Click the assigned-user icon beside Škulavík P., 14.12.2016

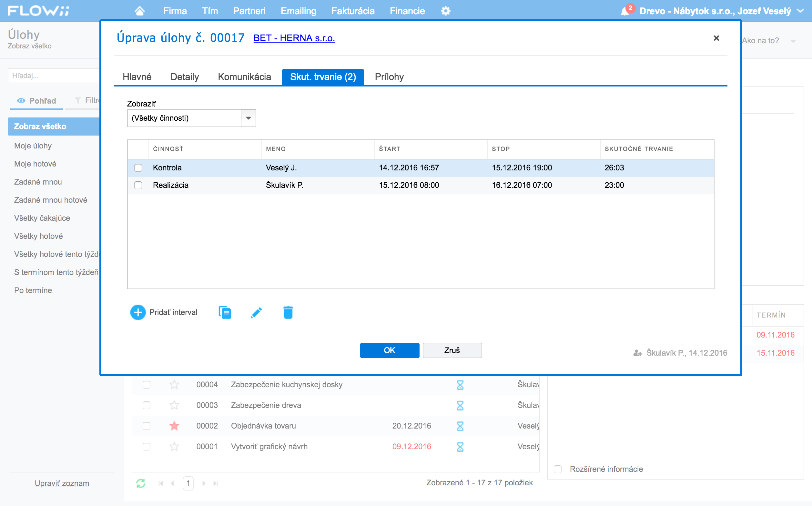coord(637,353)
